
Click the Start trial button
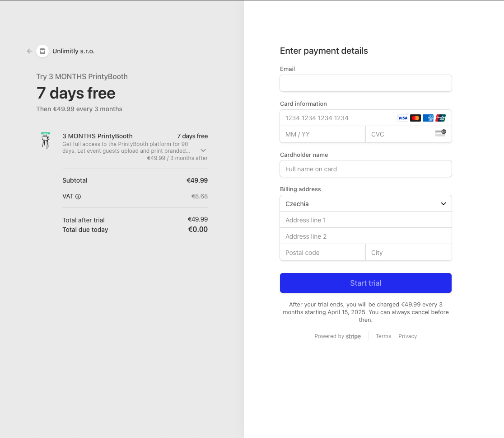tap(366, 283)
